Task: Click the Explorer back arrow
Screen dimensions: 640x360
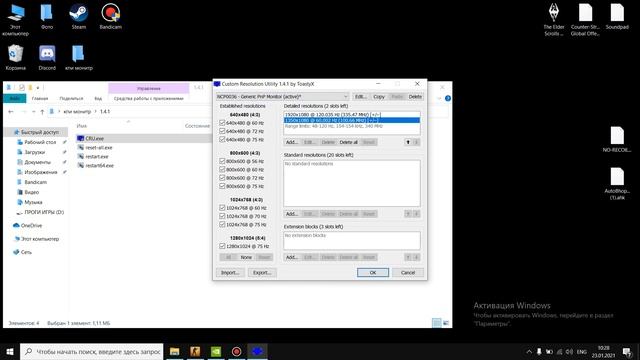Action: coord(11,111)
